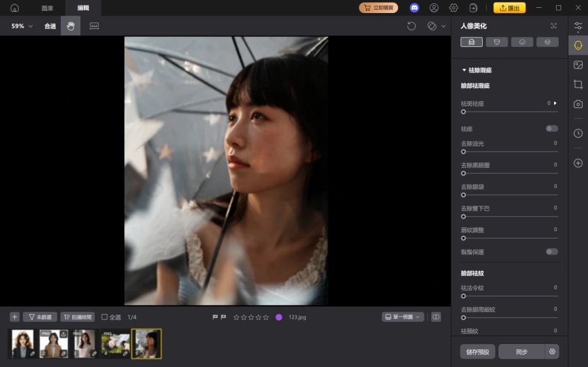The width and height of the screenshot is (588, 367).
Task: Select thumbnail 5 woman with umbrella
Action: click(x=146, y=343)
